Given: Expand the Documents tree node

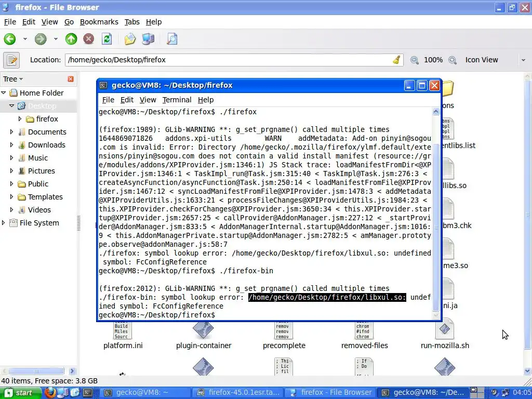Looking at the screenshot, I should point(11,131).
